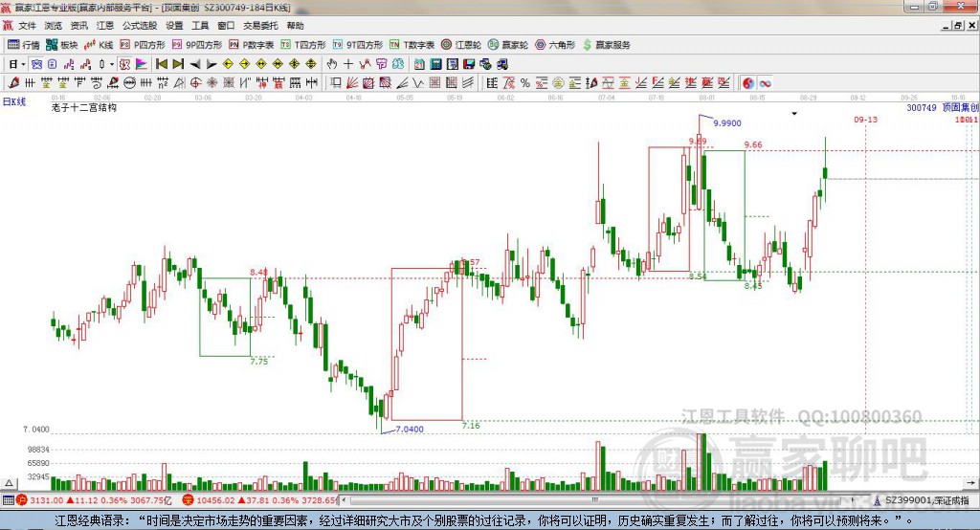Click the Tai Chi yin-yang icon

coord(748,83)
